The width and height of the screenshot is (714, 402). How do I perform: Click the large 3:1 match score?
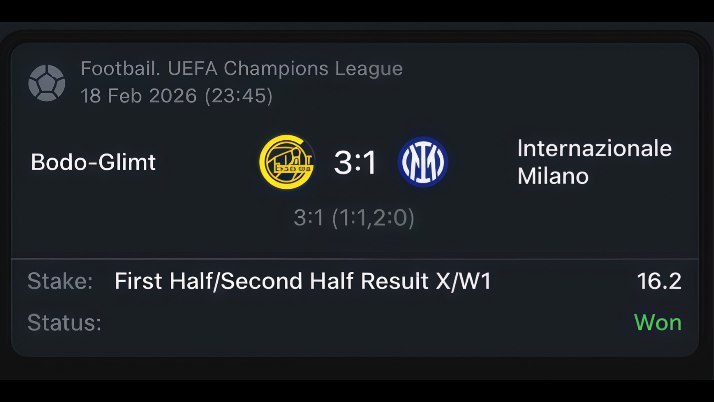pos(355,162)
